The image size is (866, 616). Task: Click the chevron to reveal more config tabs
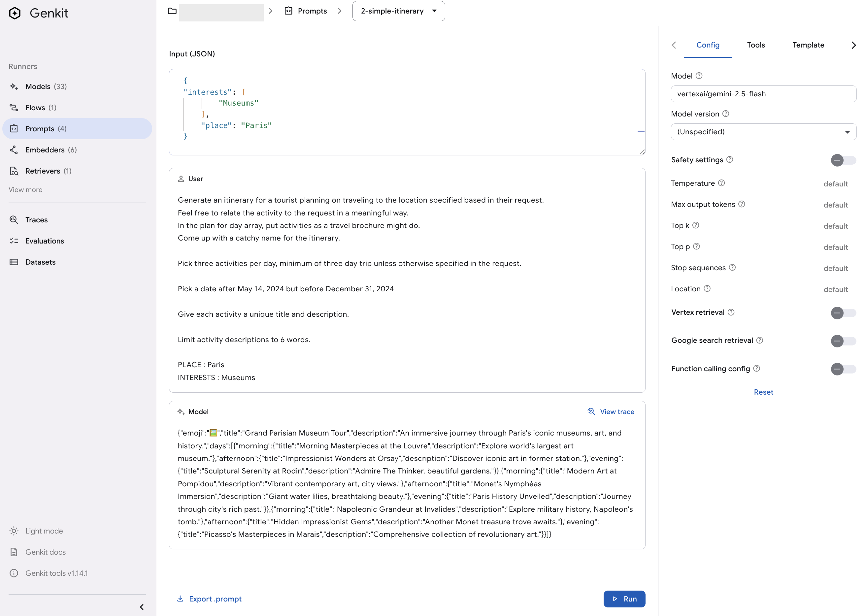point(853,45)
